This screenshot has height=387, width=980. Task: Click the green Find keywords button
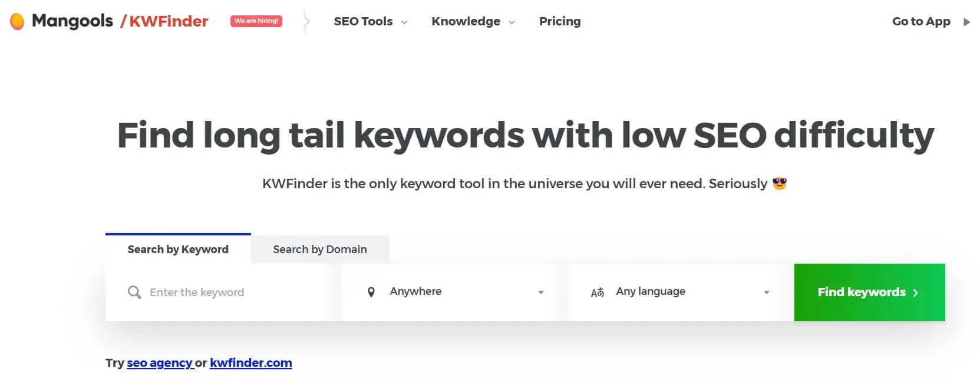click(869, 292)
